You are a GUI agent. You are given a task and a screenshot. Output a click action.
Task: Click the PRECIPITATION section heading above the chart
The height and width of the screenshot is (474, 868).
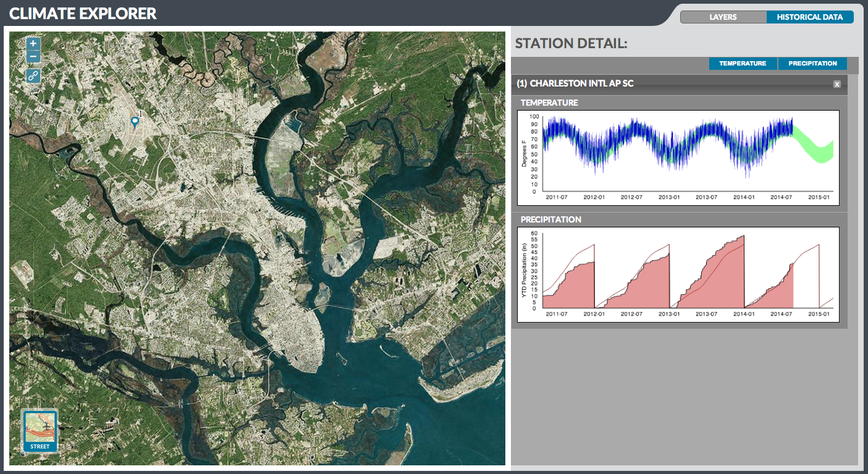[551, 219]
